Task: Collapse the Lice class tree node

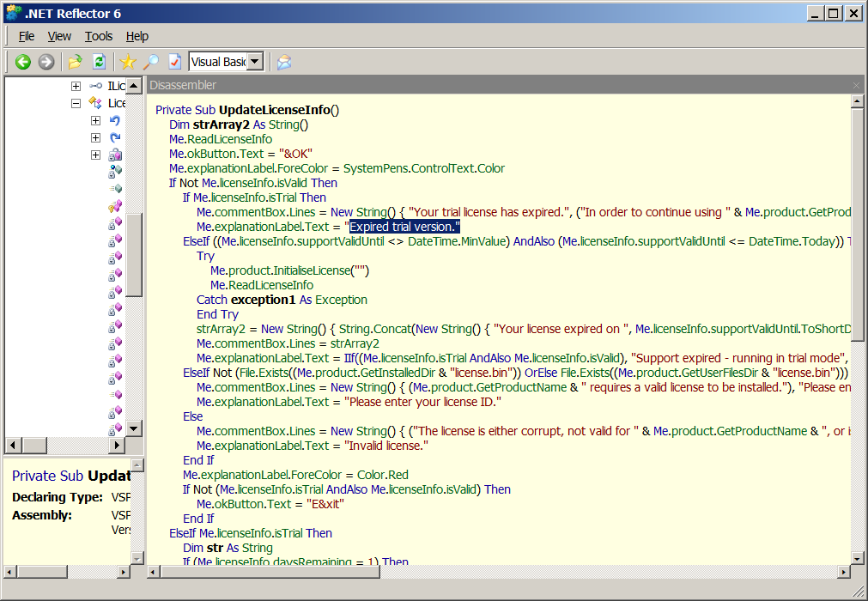Action: (x=76, y=103)
